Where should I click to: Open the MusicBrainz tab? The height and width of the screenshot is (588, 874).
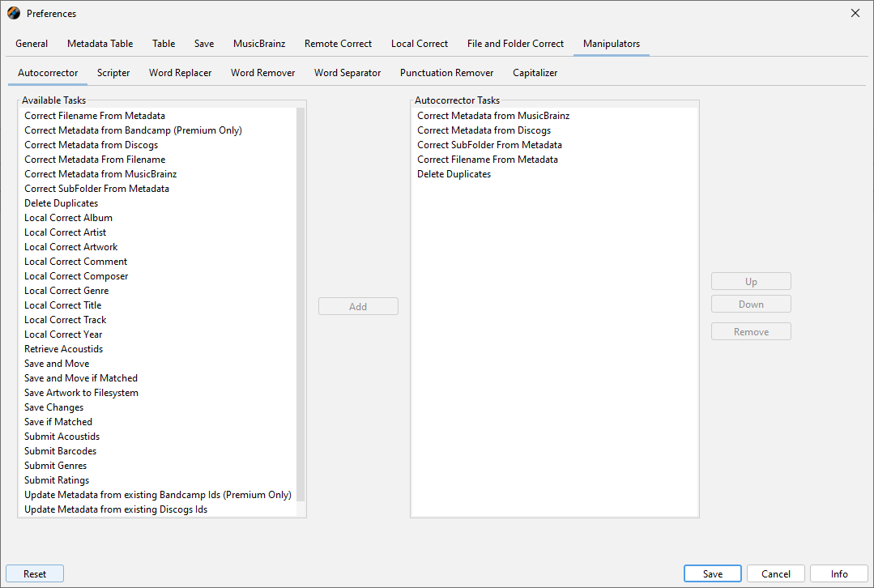point(259,44)
